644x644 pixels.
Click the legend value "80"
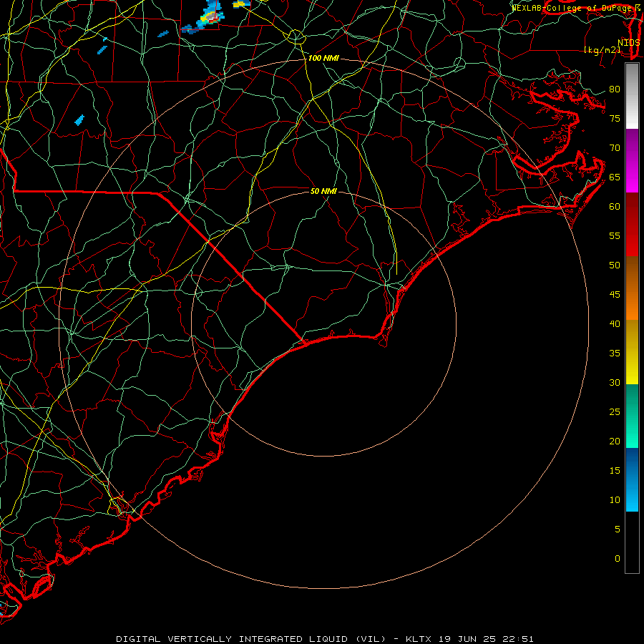[x=615, y=89]
